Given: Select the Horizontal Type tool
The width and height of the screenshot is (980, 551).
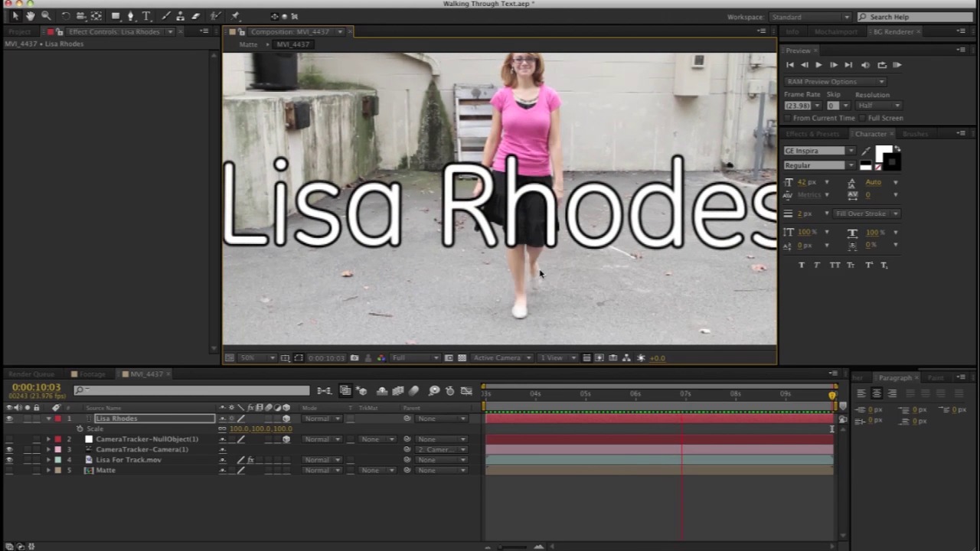Looking at the screenshot, I should (x=146, y=16).
